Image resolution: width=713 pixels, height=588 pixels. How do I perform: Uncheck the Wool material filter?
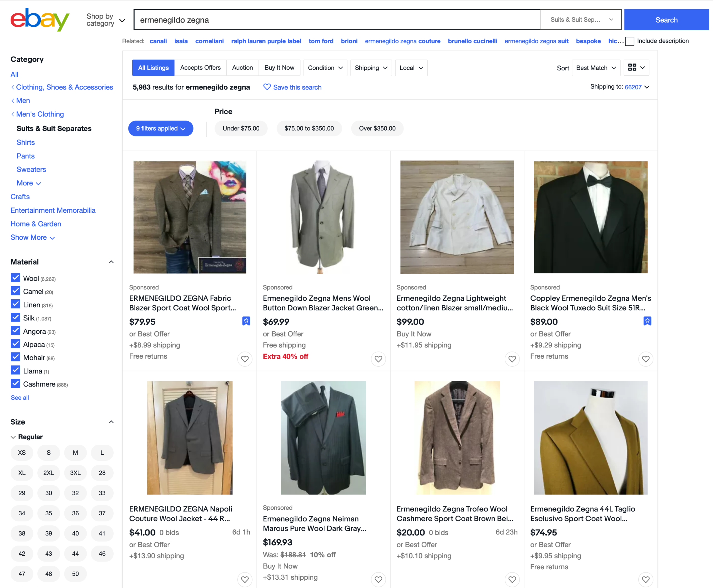16,278
